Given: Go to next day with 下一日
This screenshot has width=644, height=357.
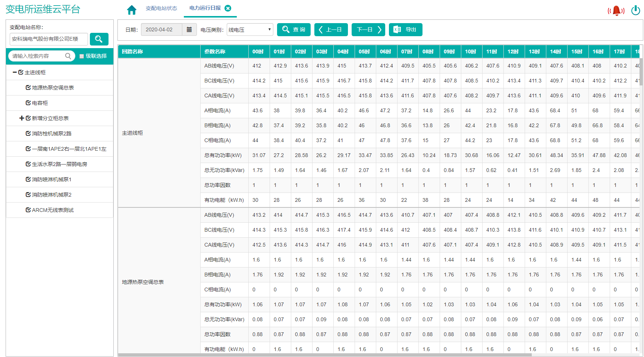Looking at the screenshot, I should pyautogui.click(x=368, y=29).
